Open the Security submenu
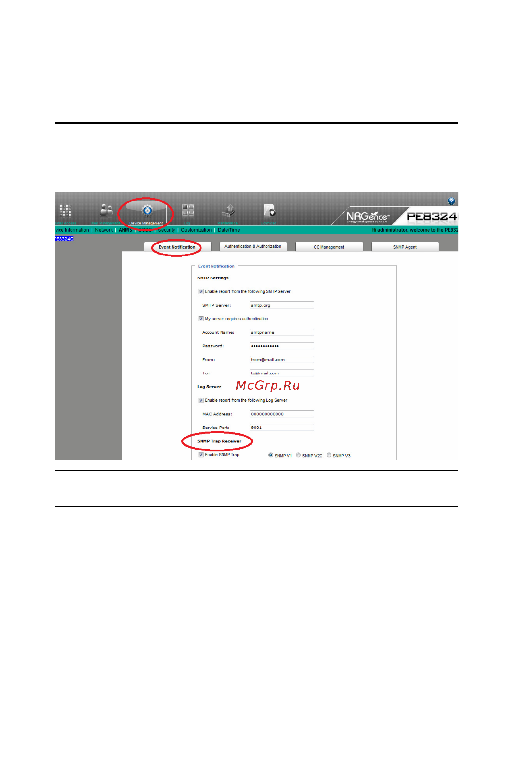Screen dimensions: 532x770 [x=166, y=230]
